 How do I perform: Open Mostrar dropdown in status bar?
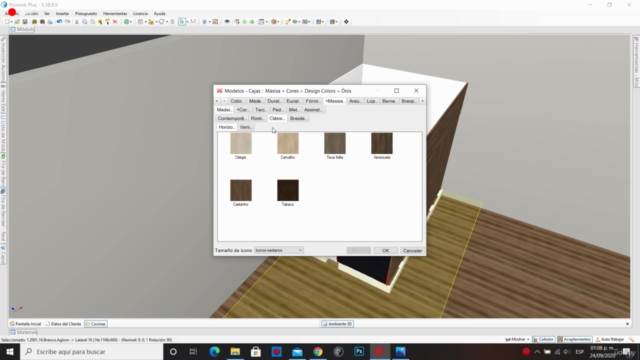click(517, 339)
